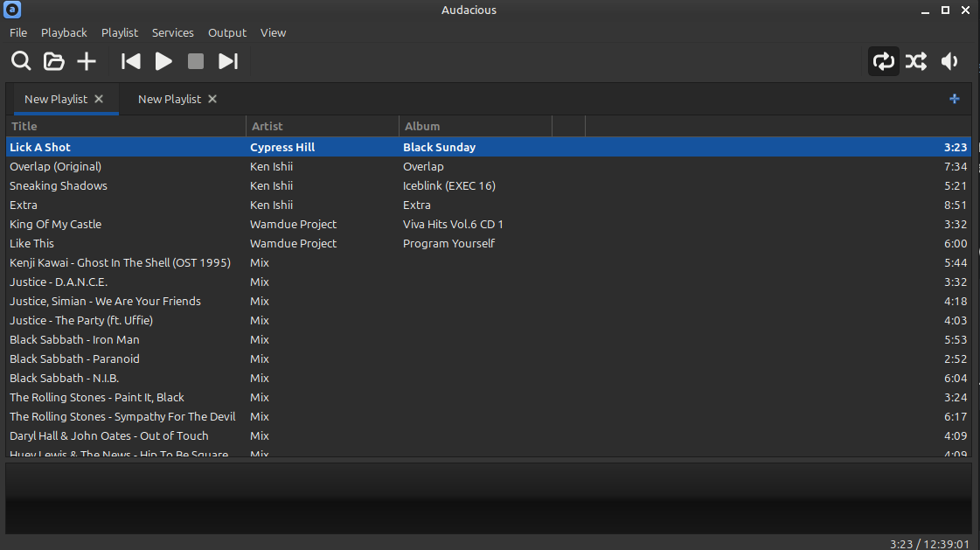This screenshot has height=550, width=980.
Task: Select the track 'Sneaking Shadows'
Action: (x=58, y=185)
